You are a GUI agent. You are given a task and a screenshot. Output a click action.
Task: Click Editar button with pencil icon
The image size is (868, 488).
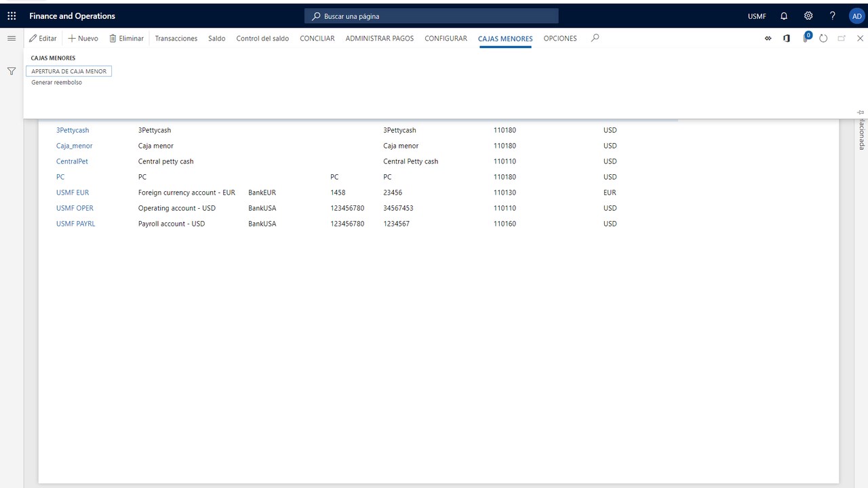pos(43,39)
